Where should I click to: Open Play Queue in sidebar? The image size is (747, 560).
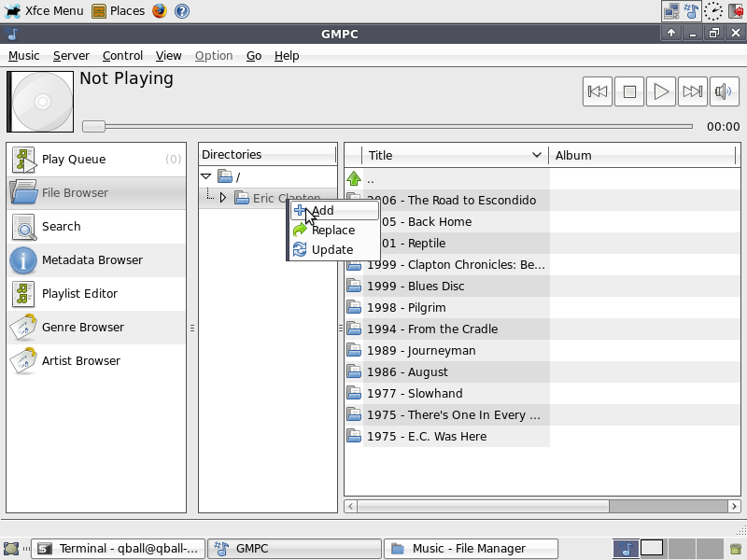[96, 160]
